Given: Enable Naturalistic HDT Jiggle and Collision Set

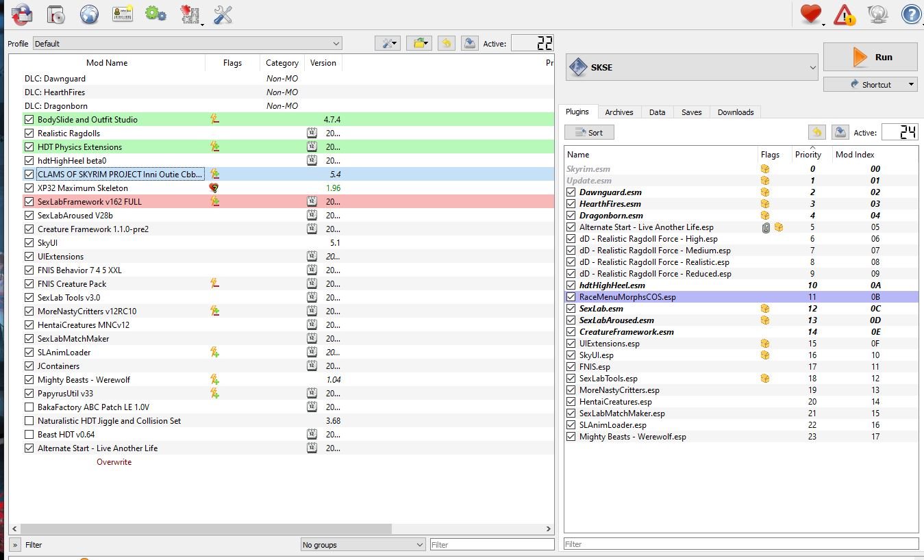Looking at the screenshot, I should point(29,420).
